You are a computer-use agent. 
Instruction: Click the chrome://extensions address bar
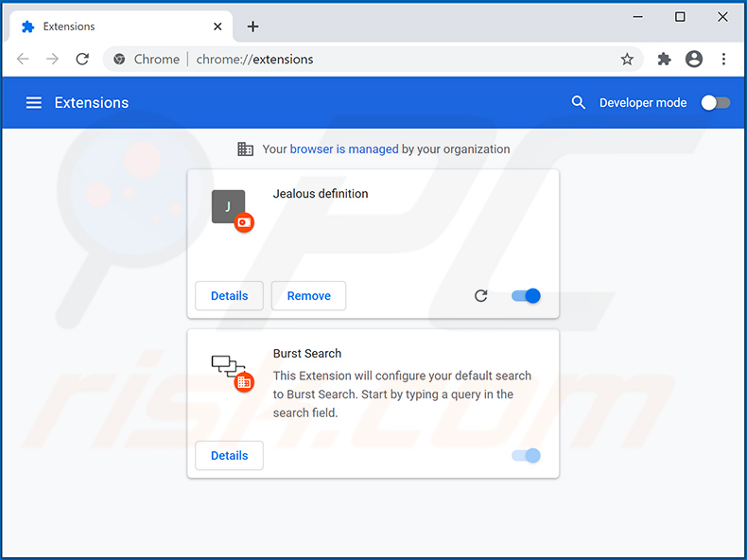(373, 59)
